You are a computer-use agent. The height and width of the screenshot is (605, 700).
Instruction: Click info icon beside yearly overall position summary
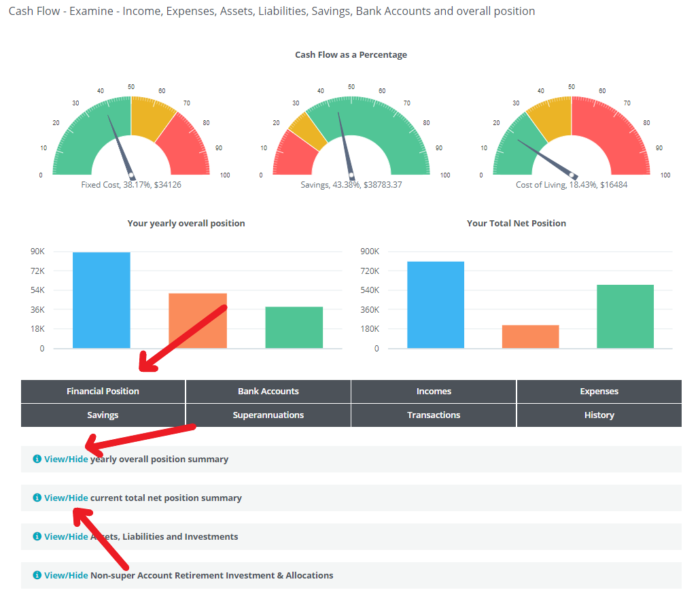[37, 459]
